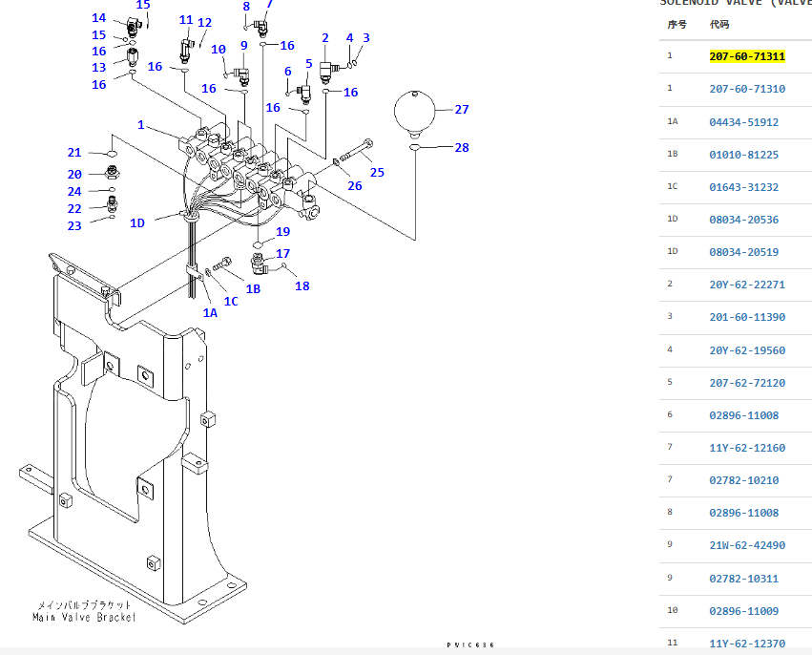Viewport: 812px width, 655px height.
Task: Open highlighted part number 207-60-71311
Action: [x=747, y=56]
